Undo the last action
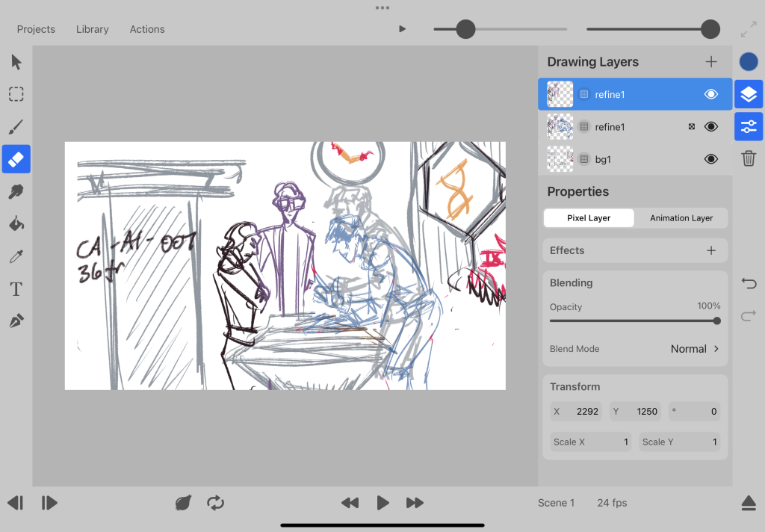The height and width of the screenshot is (532, 765). click(749, 283)
